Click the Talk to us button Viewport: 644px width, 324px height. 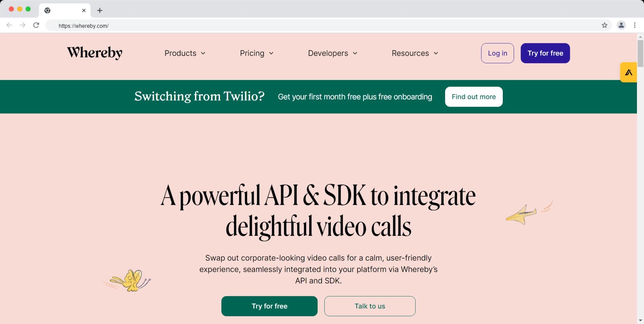[x=370, y=306]
